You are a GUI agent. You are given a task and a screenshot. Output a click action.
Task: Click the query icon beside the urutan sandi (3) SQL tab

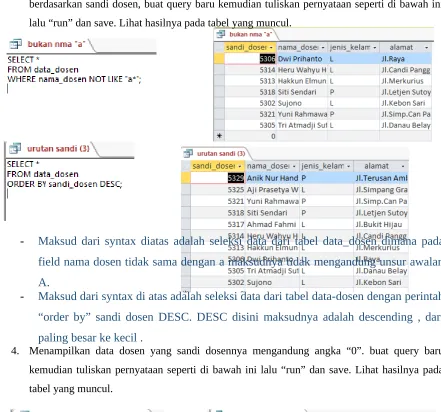(x=15, y=148)
